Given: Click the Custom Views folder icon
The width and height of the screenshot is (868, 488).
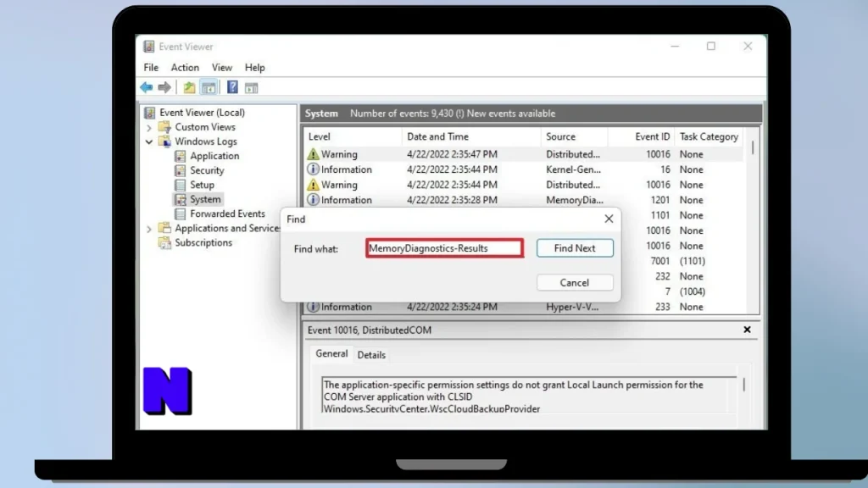Looking at the screenshot, I should click(164, 127).
